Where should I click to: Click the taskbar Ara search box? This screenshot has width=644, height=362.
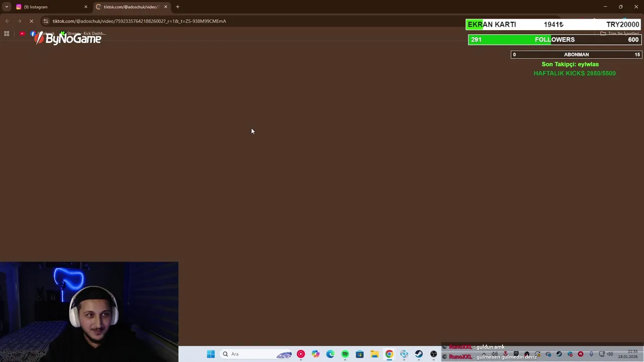257,354
